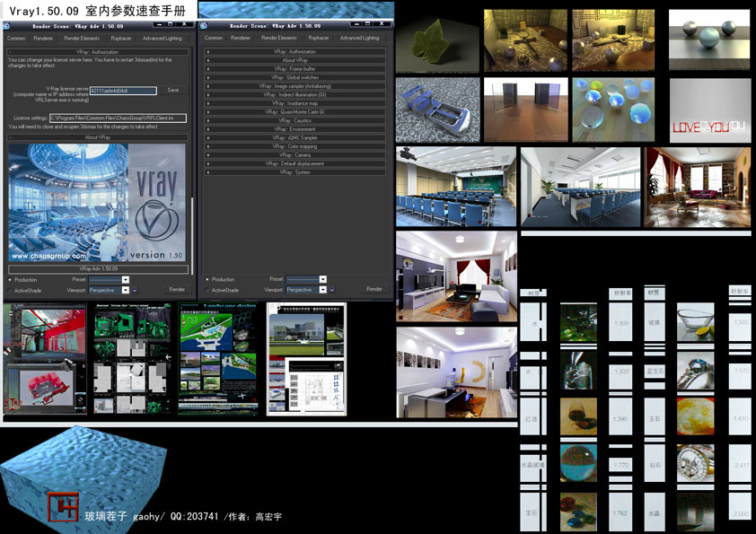Image resolution: width=756 pixels, height=534 pixels.
Task: Click the title-bar app icon of the license window
Action: click(x=7, y=25)
